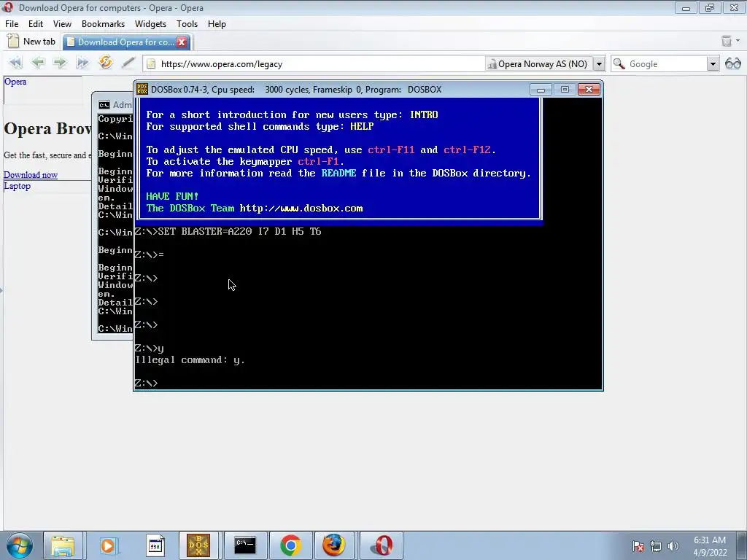This screenshot has width=747, height=560.
Task: Close the DOSBox window
Action: (589, 90)
